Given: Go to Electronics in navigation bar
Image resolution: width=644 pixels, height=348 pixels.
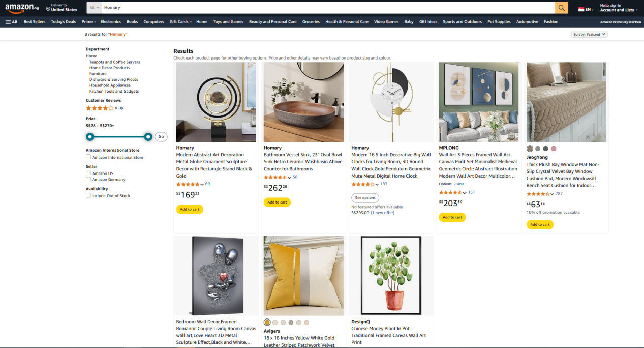Looking at the screenshot, I should pos(110,22).
